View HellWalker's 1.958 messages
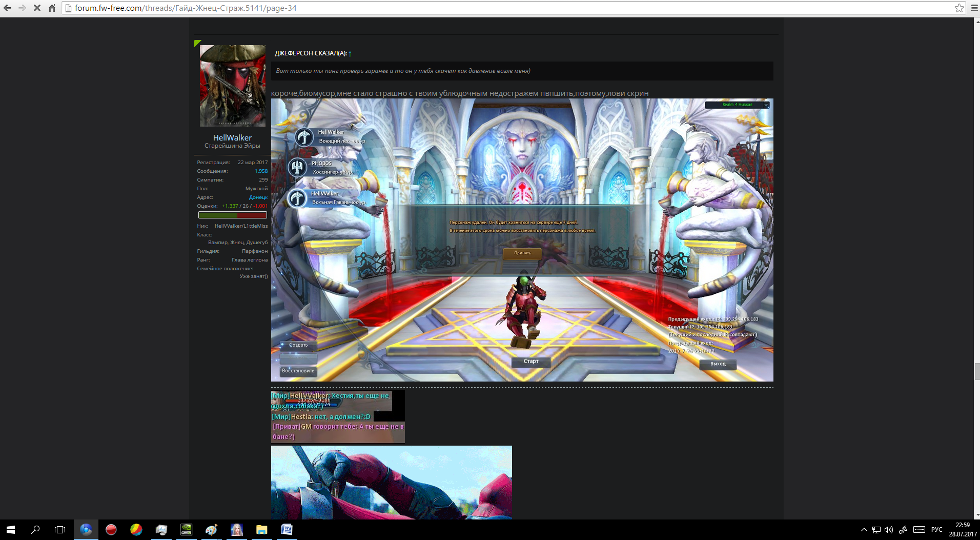980x540 pixels. [261, 171]
